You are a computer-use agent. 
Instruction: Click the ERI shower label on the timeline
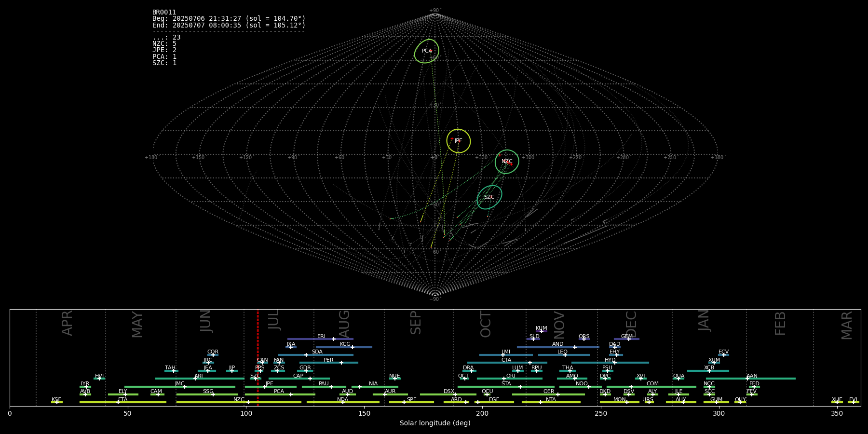pyautogui.click(x=321, y=337)
